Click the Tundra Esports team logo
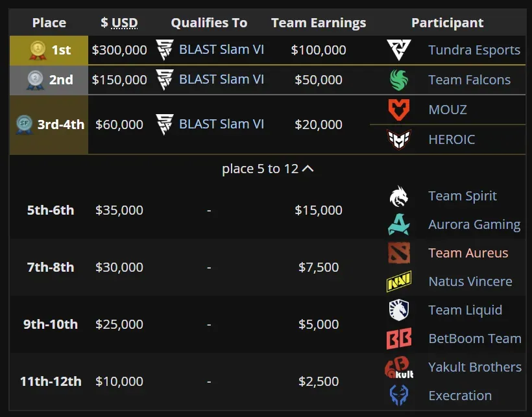Screen dimensions: 532x417 (399, 50)
